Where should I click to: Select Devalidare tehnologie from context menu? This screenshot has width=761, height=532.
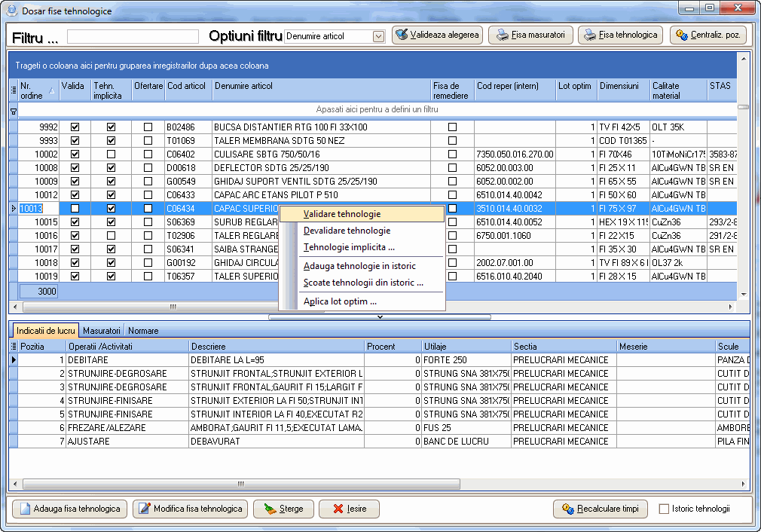(x=347, y=231)
